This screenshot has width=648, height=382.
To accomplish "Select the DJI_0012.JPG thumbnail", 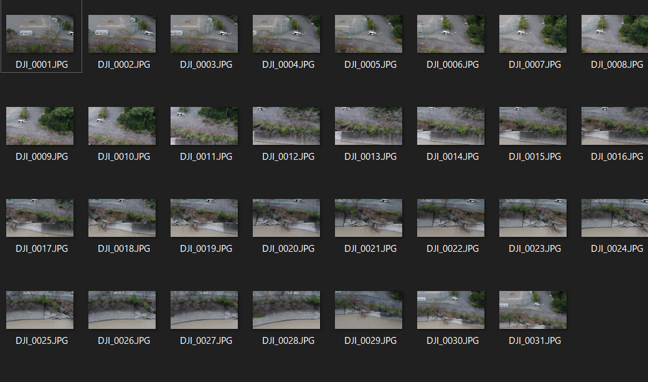I will pos(286,126).
